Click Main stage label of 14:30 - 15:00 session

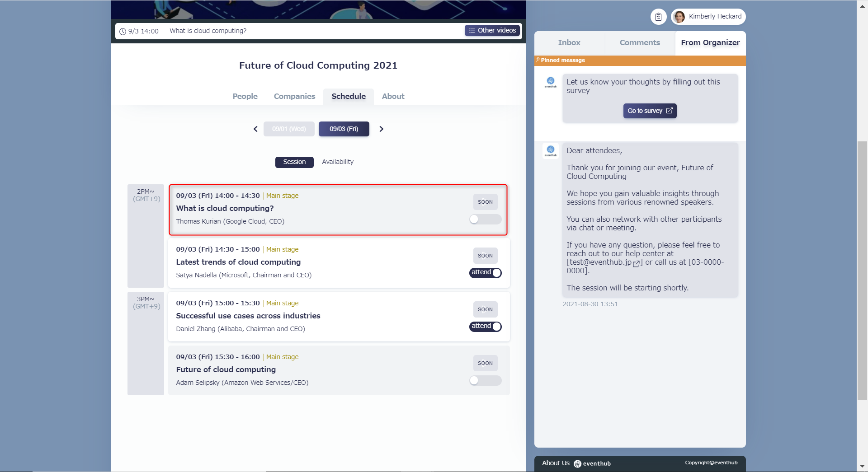click(x=282, y=249)
